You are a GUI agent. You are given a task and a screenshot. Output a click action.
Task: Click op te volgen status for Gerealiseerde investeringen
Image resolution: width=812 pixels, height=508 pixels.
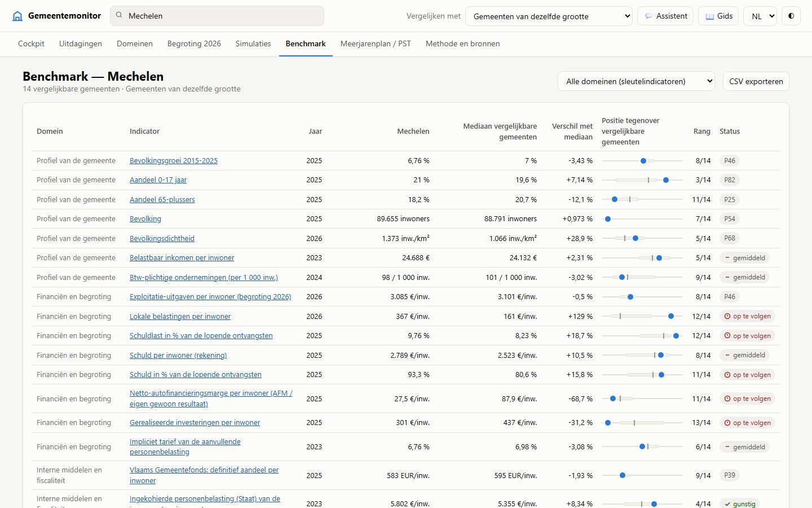tap(747, 423)
